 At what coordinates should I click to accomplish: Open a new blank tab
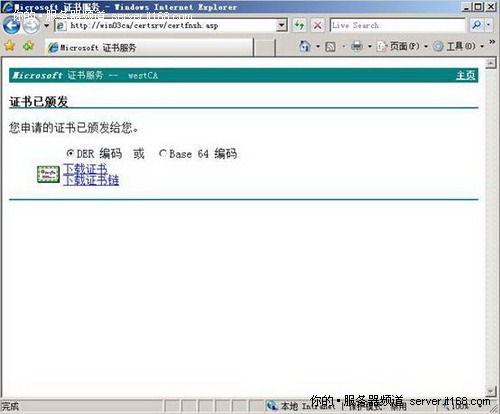(x=265, y=48)
